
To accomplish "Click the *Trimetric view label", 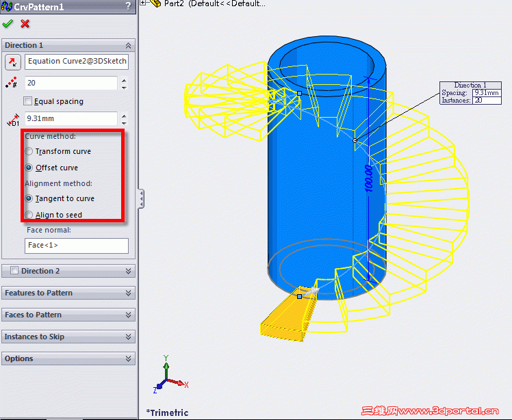I will pyautogui.click(x=167, y=412).
